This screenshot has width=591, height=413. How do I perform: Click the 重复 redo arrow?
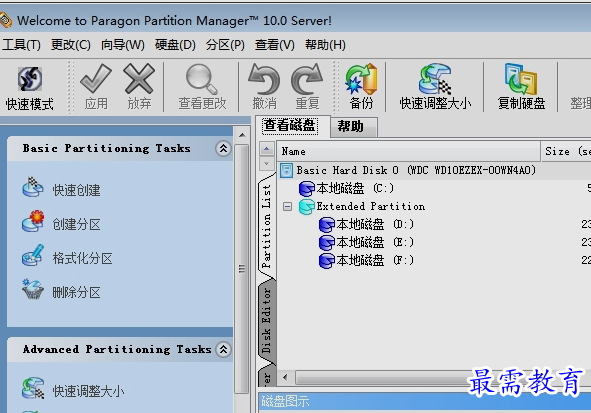(x=307, y=79)
